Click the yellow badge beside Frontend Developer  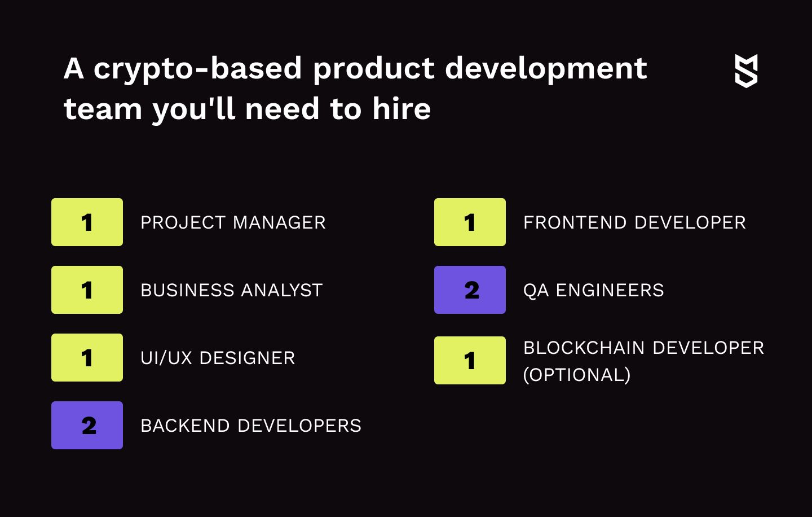(x=470, y=222)
